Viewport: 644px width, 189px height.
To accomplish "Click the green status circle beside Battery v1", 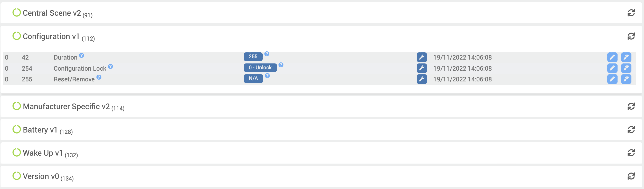I will [x=17, y=129].
